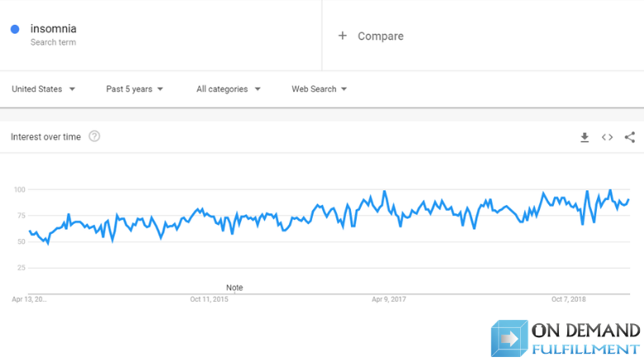Click the On Demand Fulfillment logo
Screen dimensions: 644x362
click(x=566, y=339)
